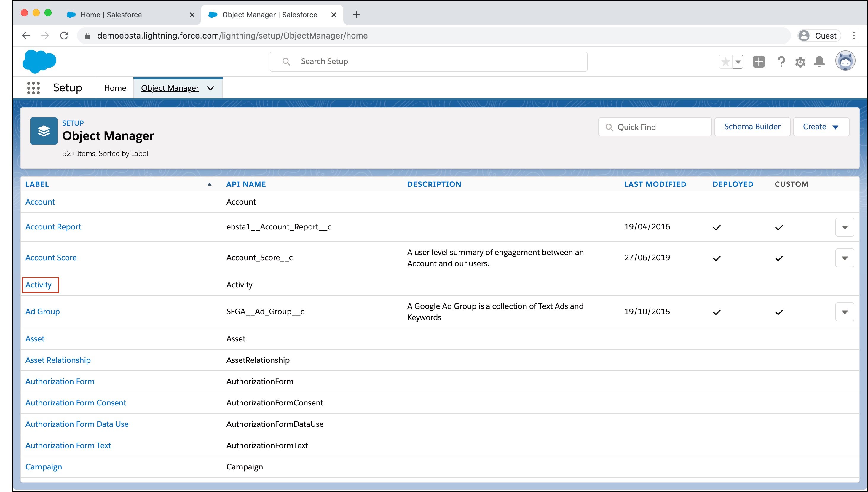Open the global actions plus icon
The image size is (868, 492).
coord(759,62)
